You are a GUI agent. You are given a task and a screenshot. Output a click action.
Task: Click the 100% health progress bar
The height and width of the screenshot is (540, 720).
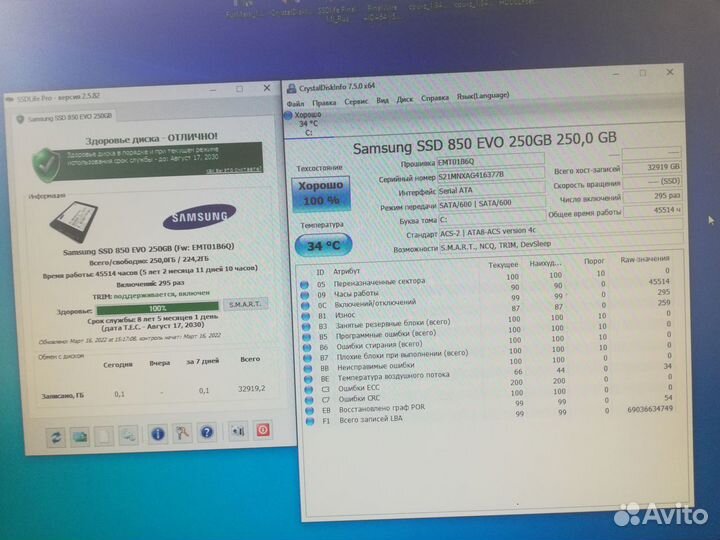(x=158, y=309)
